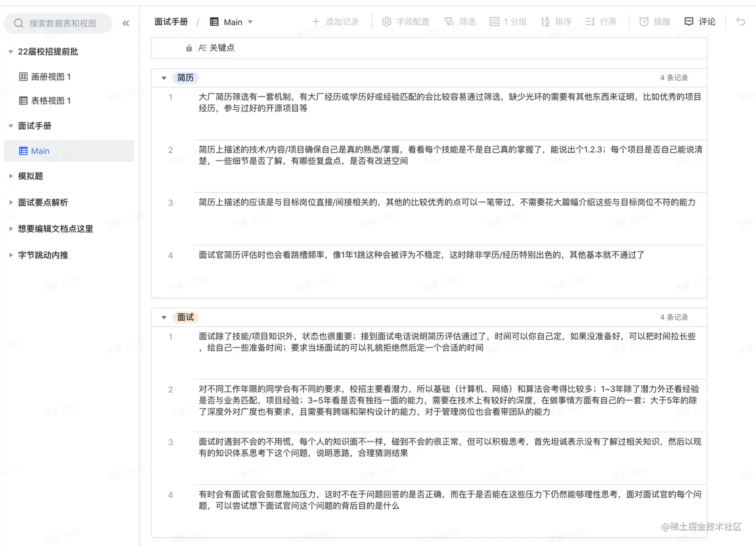
Task: Click the table icon beside 表格视图 1
Action: click(23, 100)
